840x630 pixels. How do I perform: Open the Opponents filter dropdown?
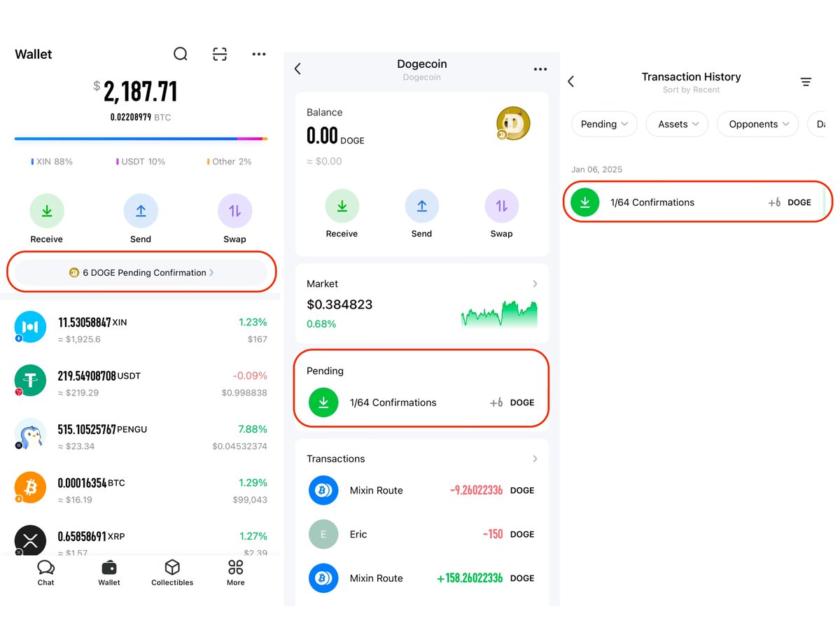758,124
